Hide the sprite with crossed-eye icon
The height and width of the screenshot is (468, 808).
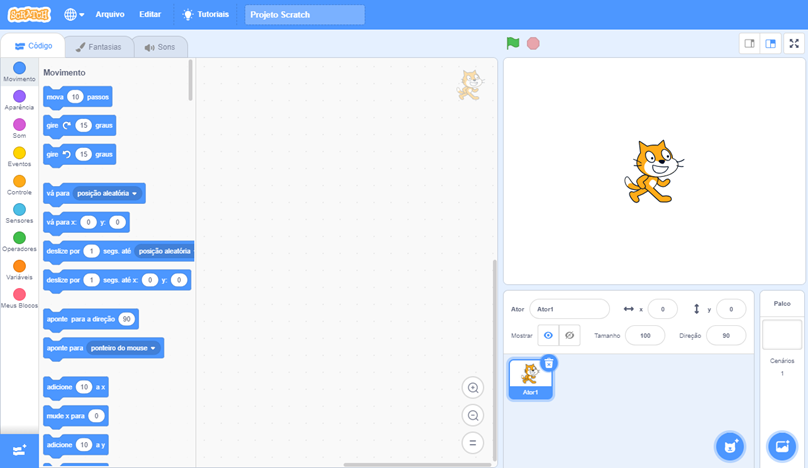(570, 336)
